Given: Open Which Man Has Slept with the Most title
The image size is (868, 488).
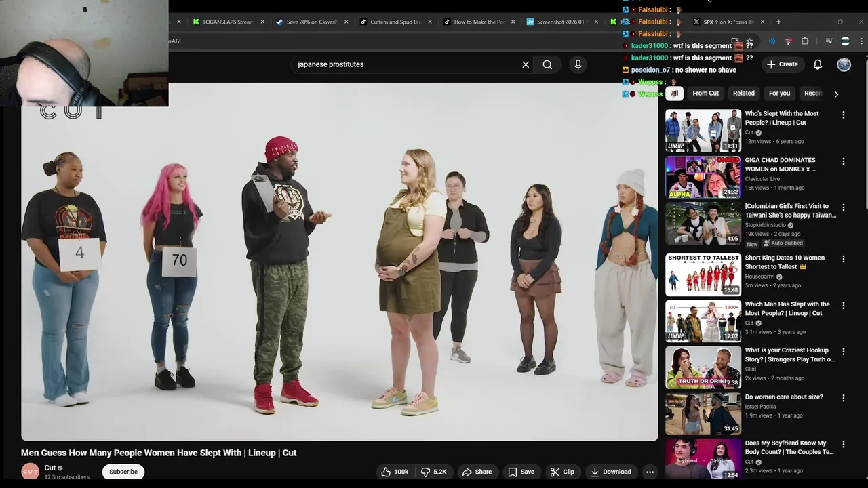Looking at the screenshot, I should point(787,308).
